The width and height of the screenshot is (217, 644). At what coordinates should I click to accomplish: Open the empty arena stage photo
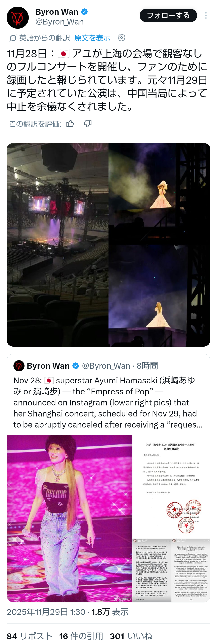pos(57,245)
